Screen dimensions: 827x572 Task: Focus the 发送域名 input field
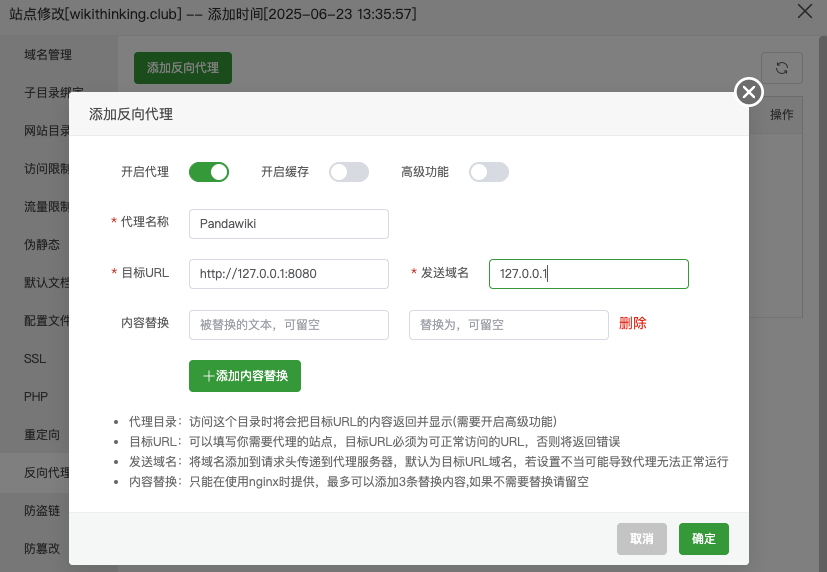[x=589, y=274]
